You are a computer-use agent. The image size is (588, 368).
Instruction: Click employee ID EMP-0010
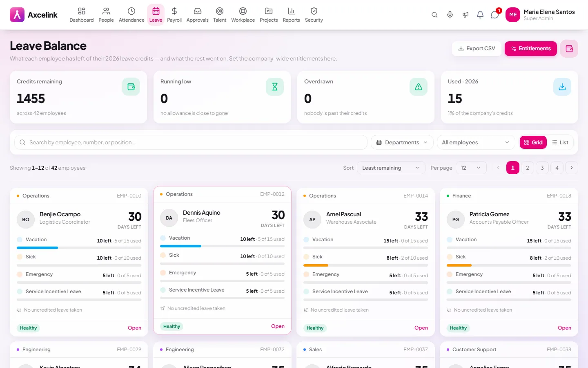click(129, 196)
